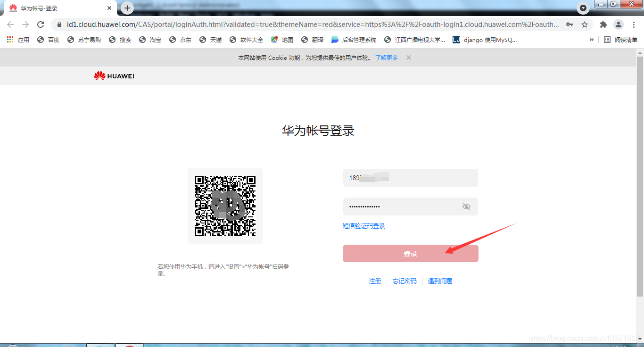Click the padlock site info icon

pos(59,25)
